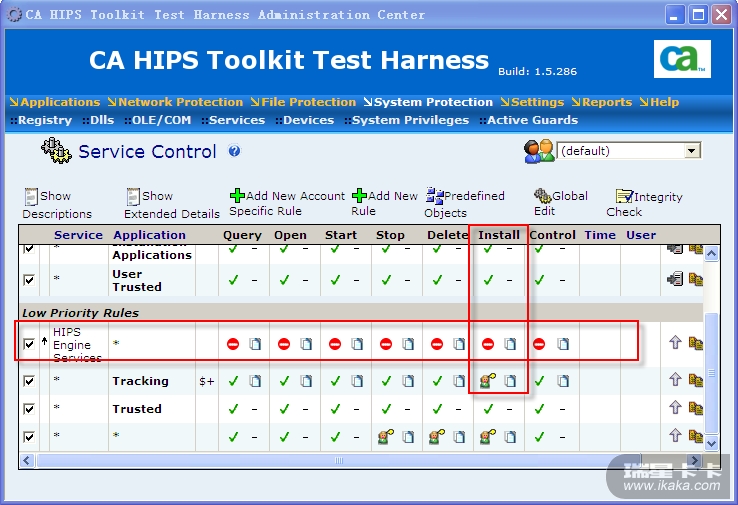Click the move-up arrow for the Tracking row
Screen dimensions: 738x505
[x=675, y=379]
